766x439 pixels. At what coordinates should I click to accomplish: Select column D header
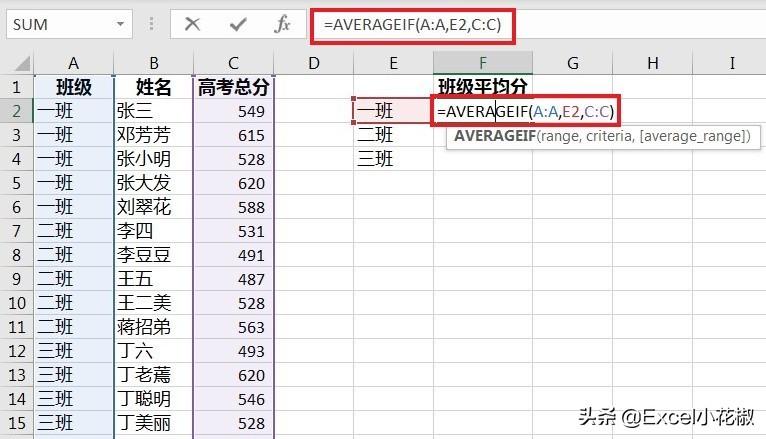314,63
